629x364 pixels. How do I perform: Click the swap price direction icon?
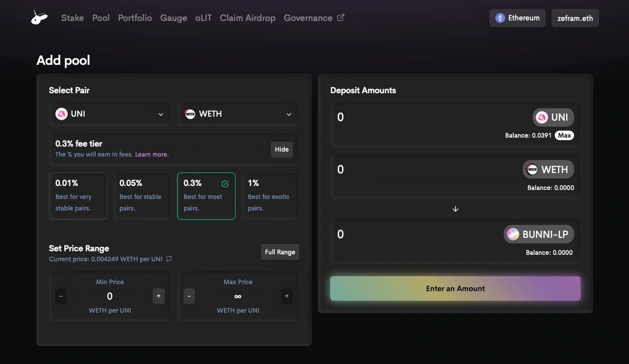169,259
